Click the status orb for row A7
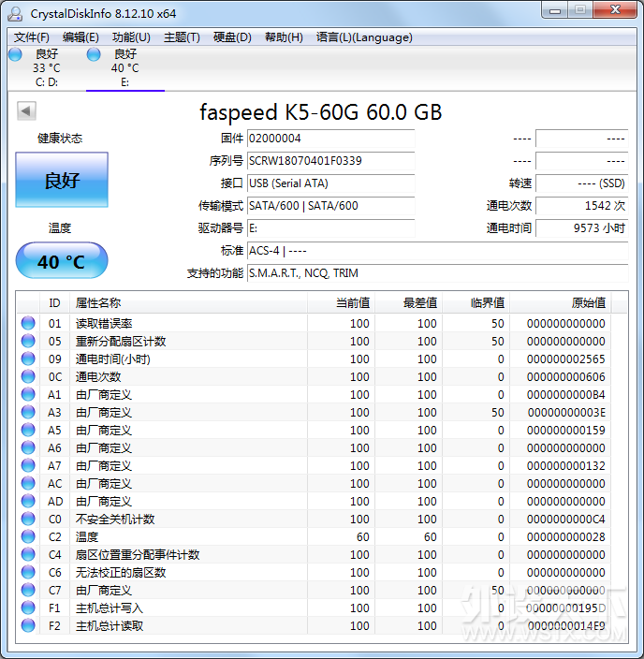644x659 pixels. [28, 465]
